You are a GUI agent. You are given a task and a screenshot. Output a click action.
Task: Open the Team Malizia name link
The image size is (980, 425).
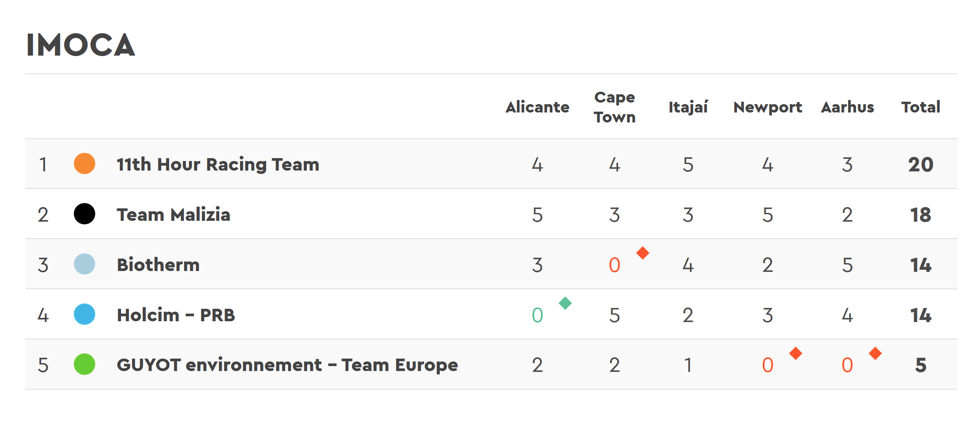coord(173,215)
